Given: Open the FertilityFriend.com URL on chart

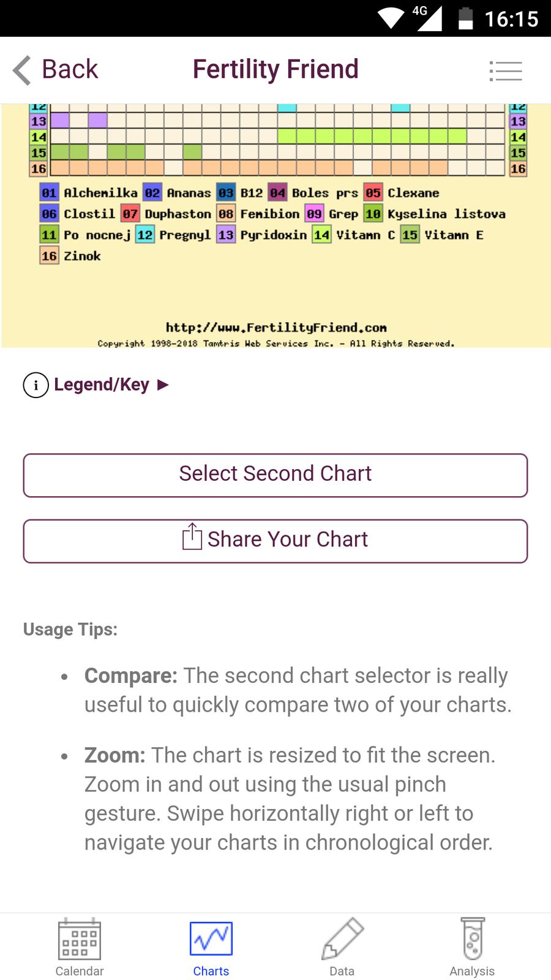Looking at the screenshot, I should coord(275,328).
